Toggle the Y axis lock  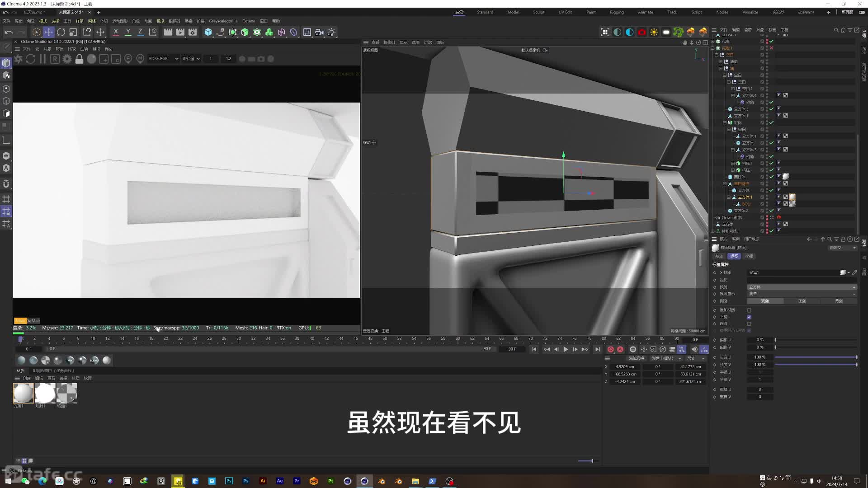128,32
